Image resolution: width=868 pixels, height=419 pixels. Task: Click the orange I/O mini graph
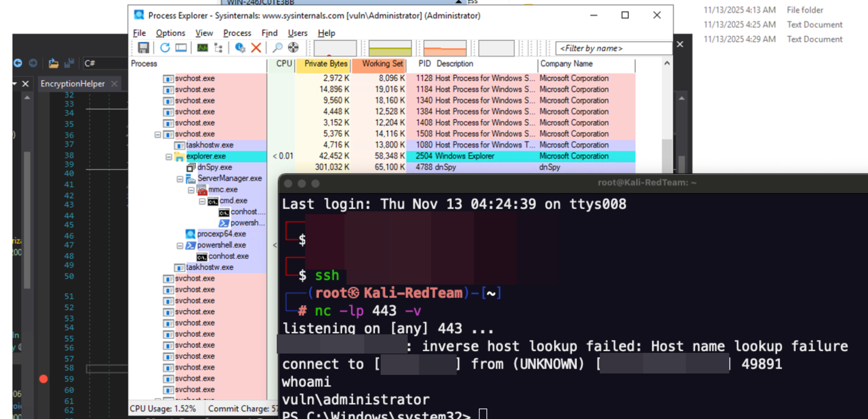coord(445,48)
